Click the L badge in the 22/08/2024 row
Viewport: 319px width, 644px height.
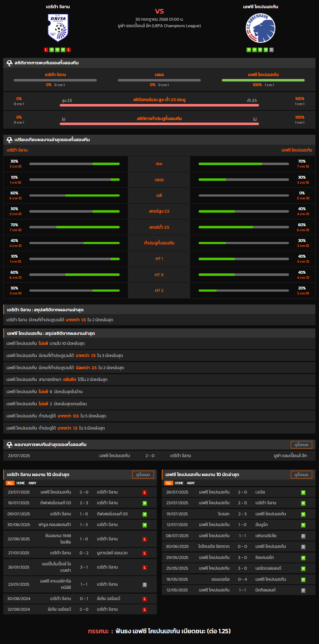[145, 610]
